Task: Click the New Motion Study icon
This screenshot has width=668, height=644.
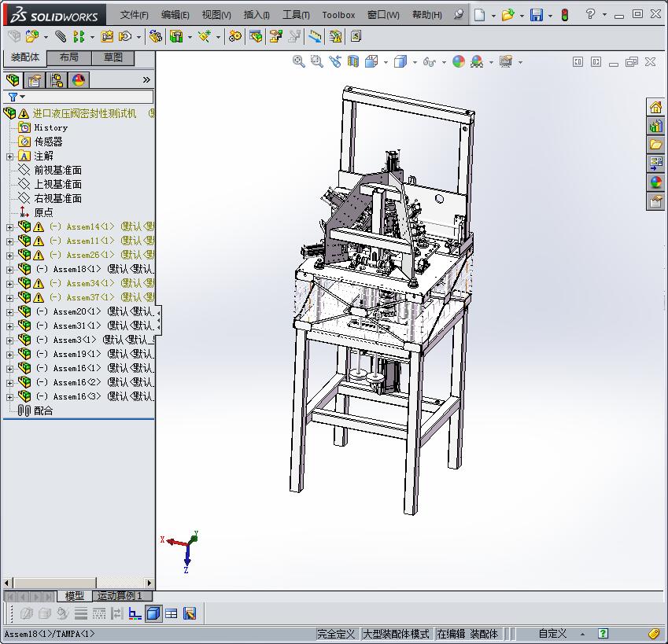Action: [234, 37]
